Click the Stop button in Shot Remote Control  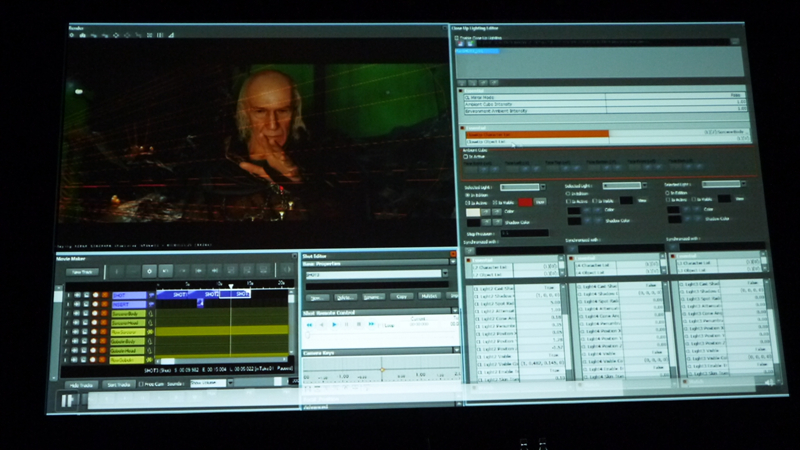(x=359, y=324)
